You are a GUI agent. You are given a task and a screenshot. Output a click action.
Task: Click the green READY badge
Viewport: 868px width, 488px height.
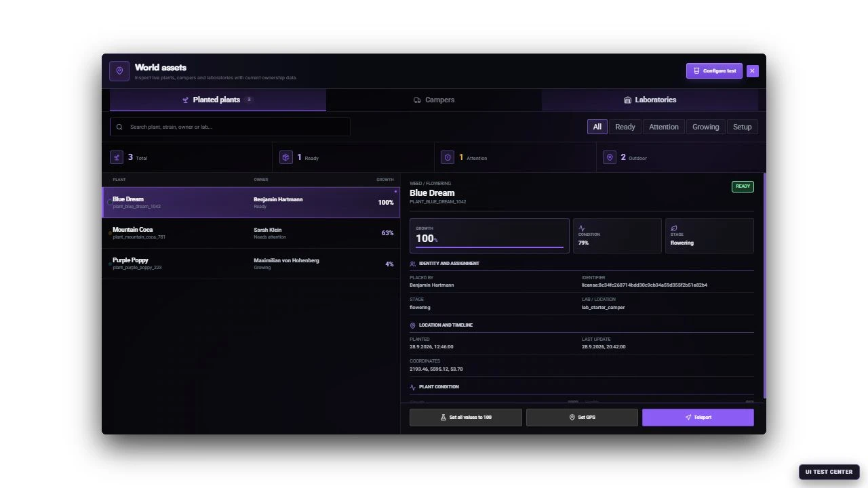click(743, 186)
